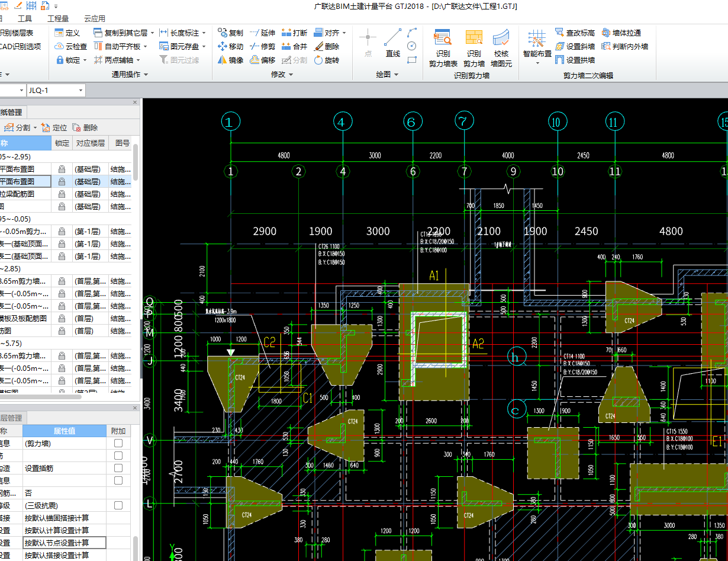Click the 复制 (Copy) tool in 修改 group
Viewport: 728px width, 561px height.
[x=230, y=33]
